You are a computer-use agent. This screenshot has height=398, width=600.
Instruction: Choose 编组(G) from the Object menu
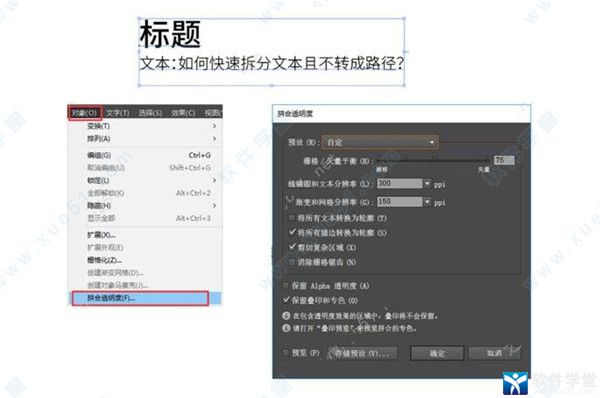[x=145, y=155]
